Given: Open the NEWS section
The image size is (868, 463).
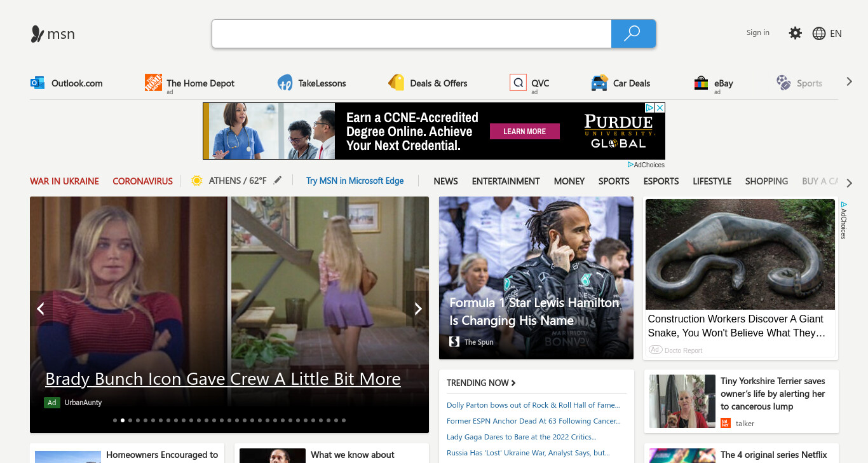Looking at the screenshot, I should [445, 181].
